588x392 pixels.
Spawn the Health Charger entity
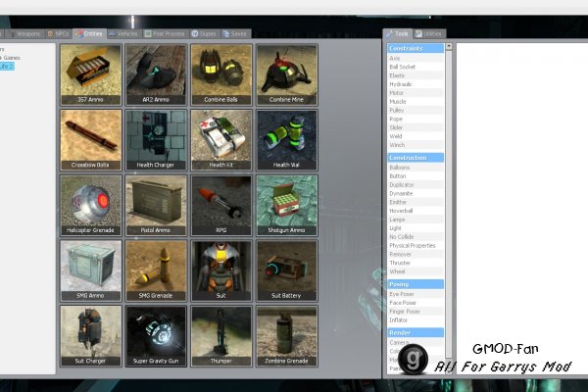(156, 140)
